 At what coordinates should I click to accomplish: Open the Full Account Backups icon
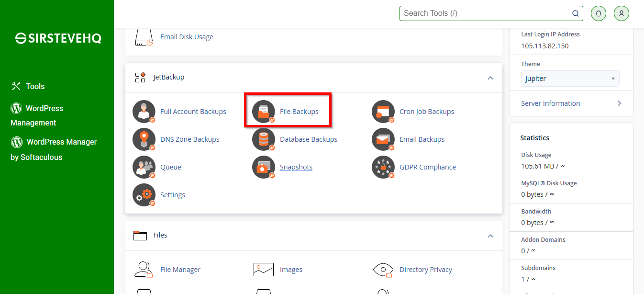click(144, 112)
